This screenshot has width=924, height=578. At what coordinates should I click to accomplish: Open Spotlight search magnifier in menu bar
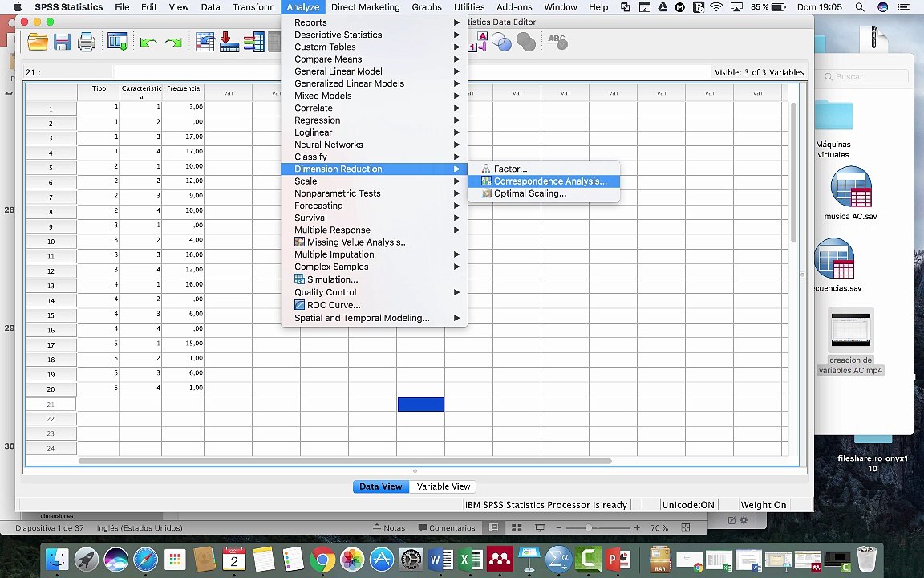coord(860,7)
